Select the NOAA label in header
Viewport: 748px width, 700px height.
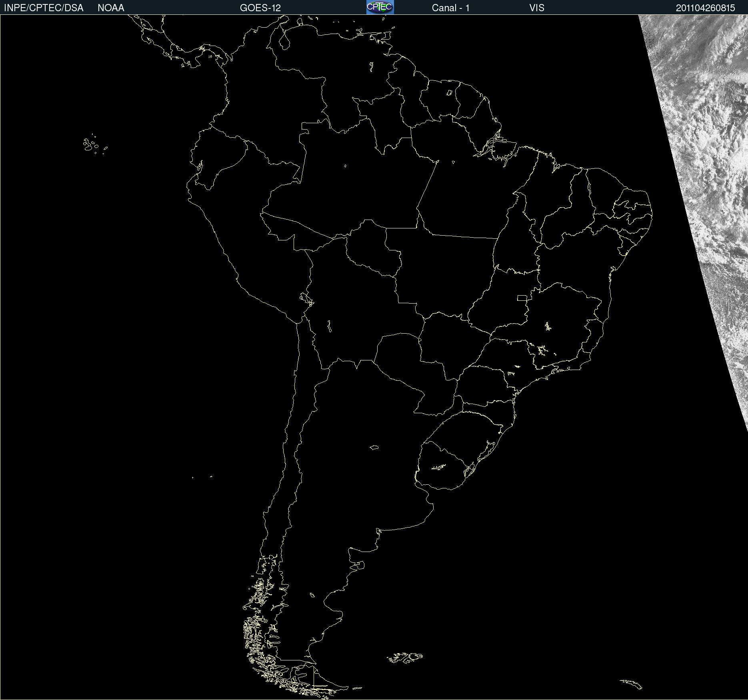click(x=111, y=8)
